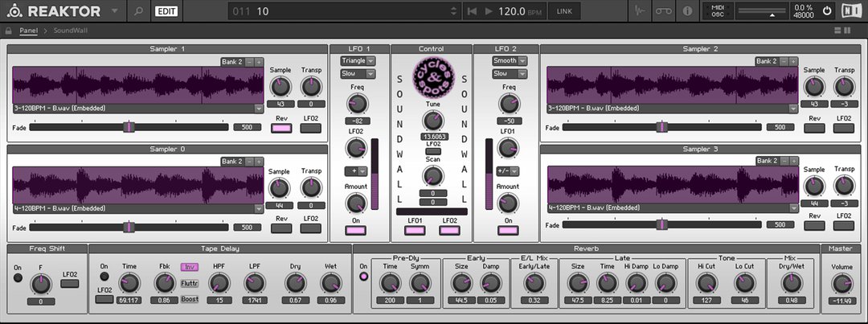Click the skip-to-start transport icon
This screenshot has height=324, width=868.
click(x=472, y=11)
